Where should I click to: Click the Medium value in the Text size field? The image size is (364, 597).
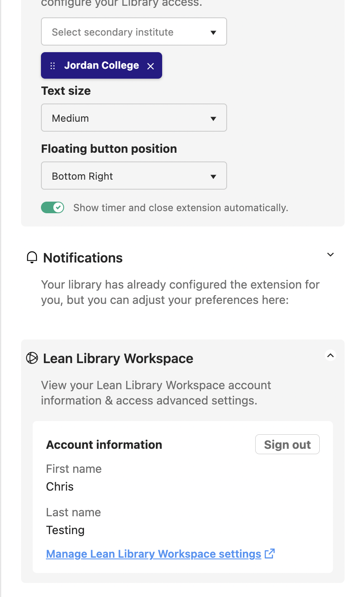(x=70, y=118)
